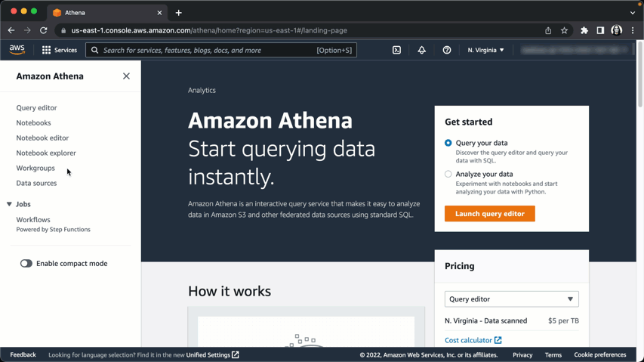Viewport: 644px width, 362px height.
Task: Click the site lock icon in the address bar
Action: [63, 30]
